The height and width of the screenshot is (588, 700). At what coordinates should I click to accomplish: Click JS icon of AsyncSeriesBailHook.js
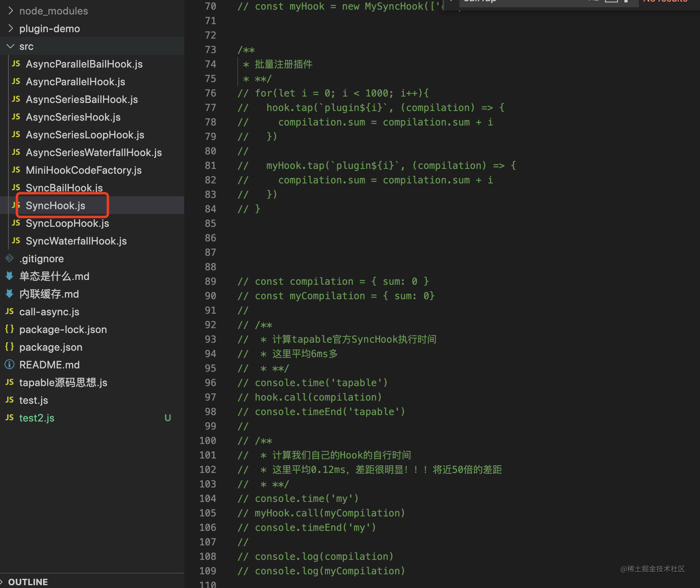click(16, 99)
